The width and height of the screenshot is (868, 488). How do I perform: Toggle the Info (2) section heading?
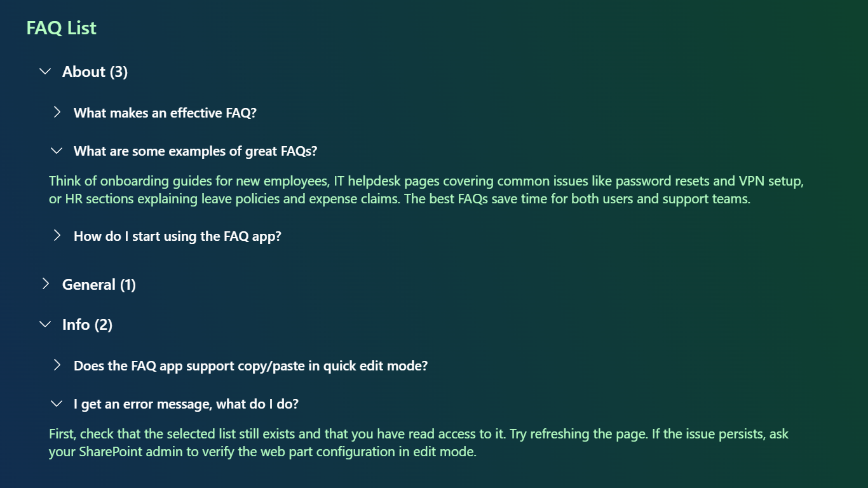click(87, 325)
